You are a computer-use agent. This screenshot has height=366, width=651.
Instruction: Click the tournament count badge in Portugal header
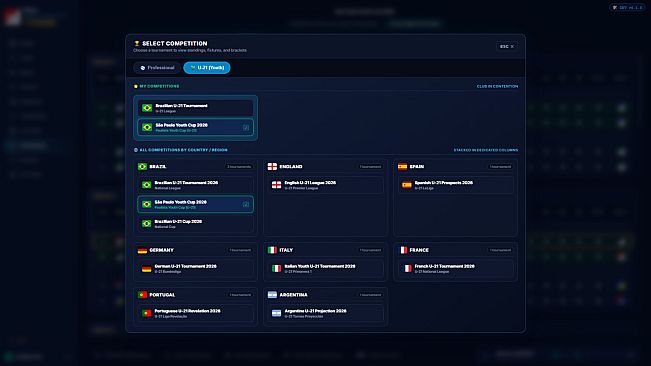point(240,295)
